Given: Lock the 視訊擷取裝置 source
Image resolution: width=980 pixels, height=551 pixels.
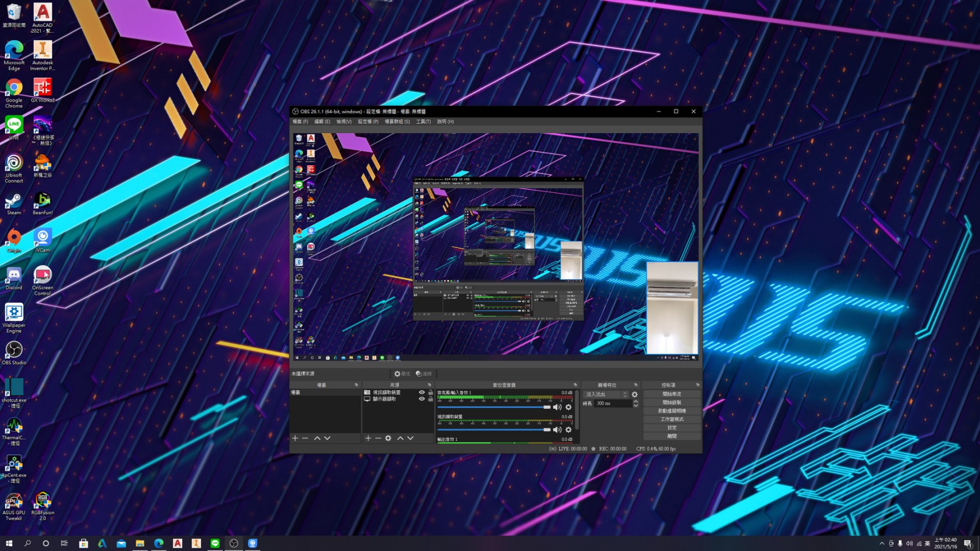Looking at the screenshot, I should pyautogui.click(x=430, y=393).
